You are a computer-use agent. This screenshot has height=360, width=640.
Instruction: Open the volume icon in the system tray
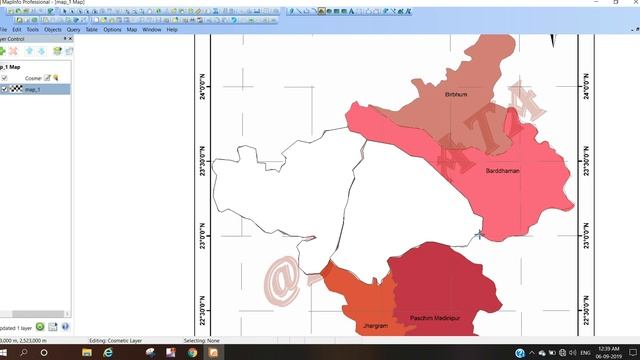point(573,353)
